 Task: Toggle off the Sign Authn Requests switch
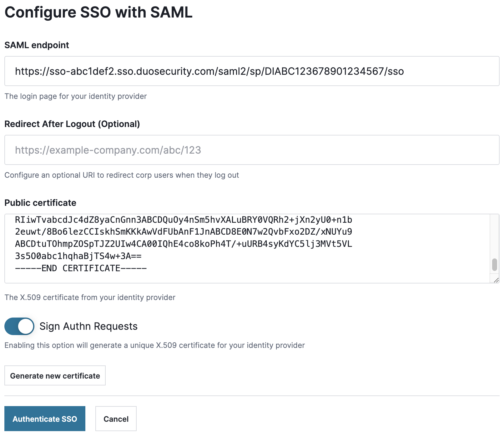[x=19, y=326]
